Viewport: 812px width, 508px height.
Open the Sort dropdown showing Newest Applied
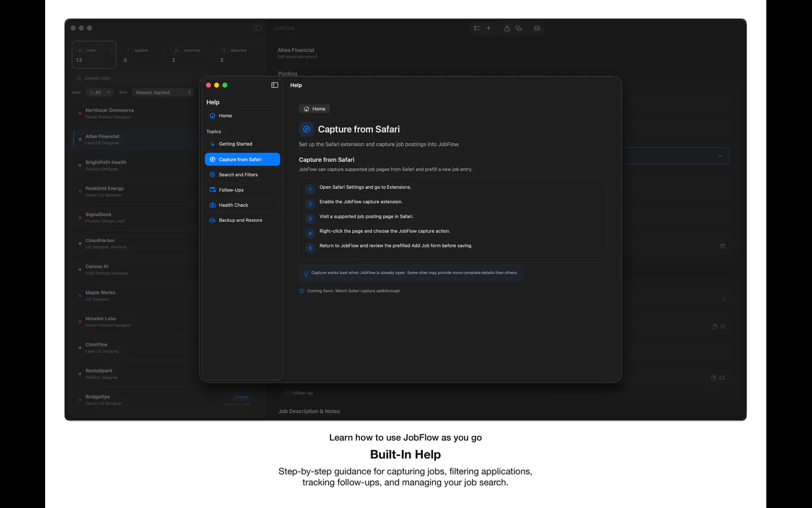click(x=163, y=93)
